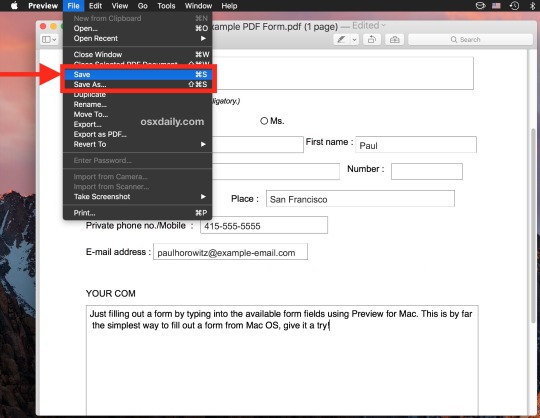Image resolution: width=540 pixels, height=418 pixels.
Task: Open the Apple menu icon
Action: [14, 6]
